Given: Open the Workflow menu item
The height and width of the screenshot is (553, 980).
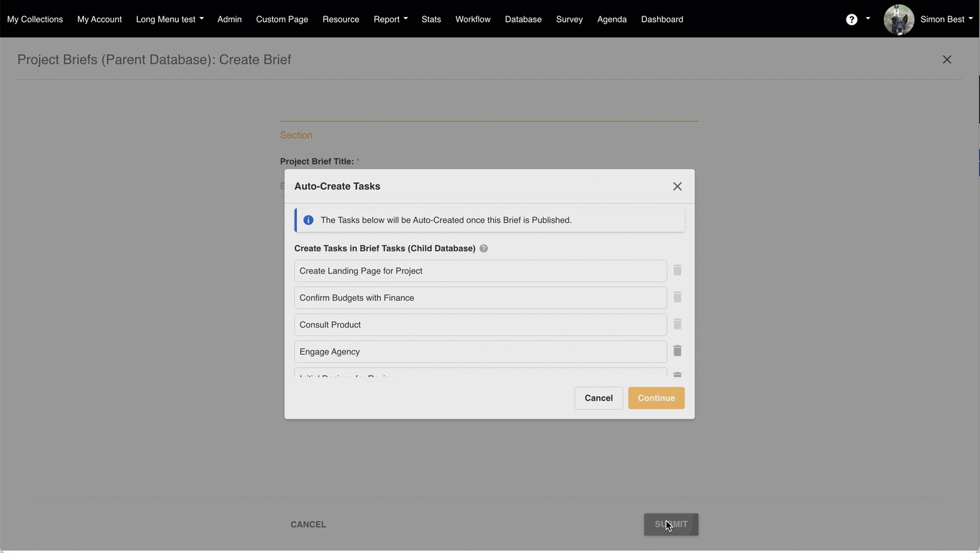Looking at the screenshot, I should (472, 19).
